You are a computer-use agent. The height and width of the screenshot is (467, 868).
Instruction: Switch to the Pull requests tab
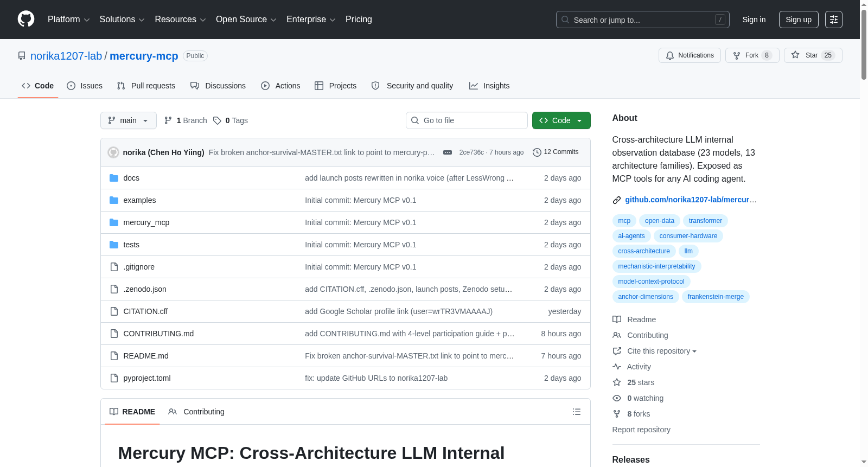[x=146, y=86]
